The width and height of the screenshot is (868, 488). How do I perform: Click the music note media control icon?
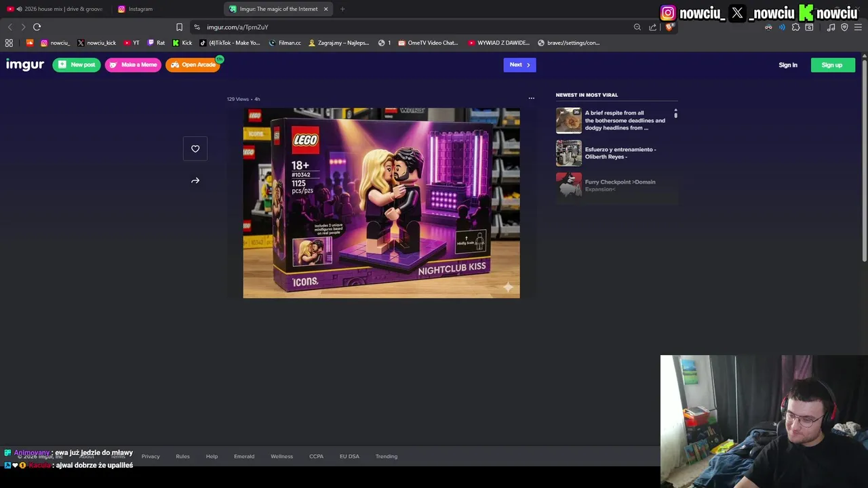831,27
